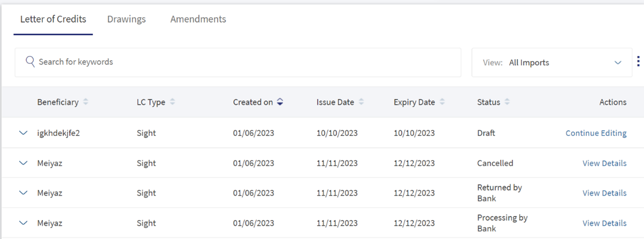644x239 pixels.
Task: Open the three-dot more options menu
Action: tap(638, 62)
